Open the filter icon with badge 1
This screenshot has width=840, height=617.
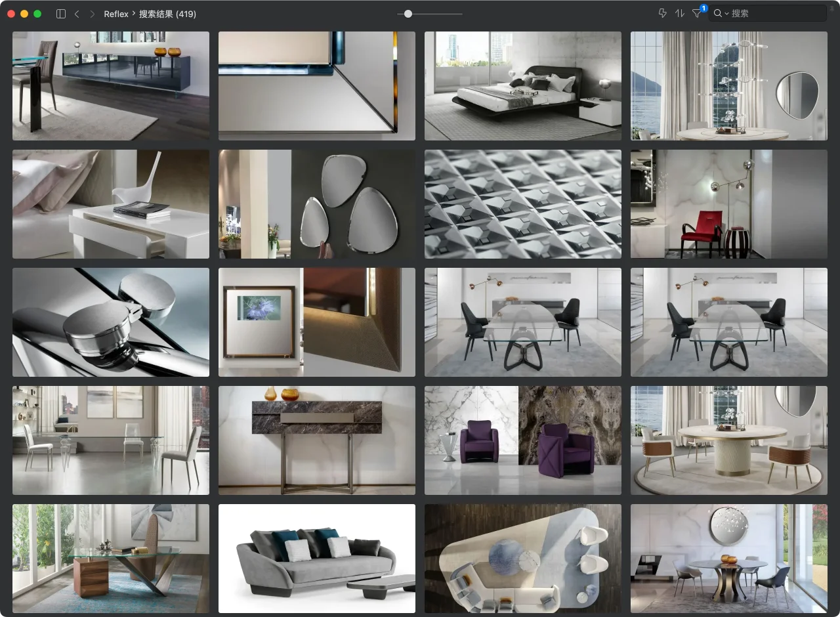(697, 14)
